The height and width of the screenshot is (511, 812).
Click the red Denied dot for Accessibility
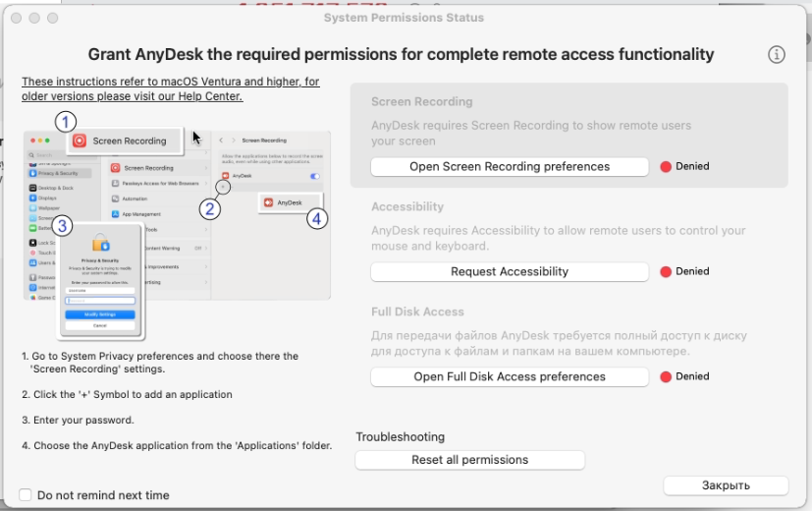click(x=665, y=272)
